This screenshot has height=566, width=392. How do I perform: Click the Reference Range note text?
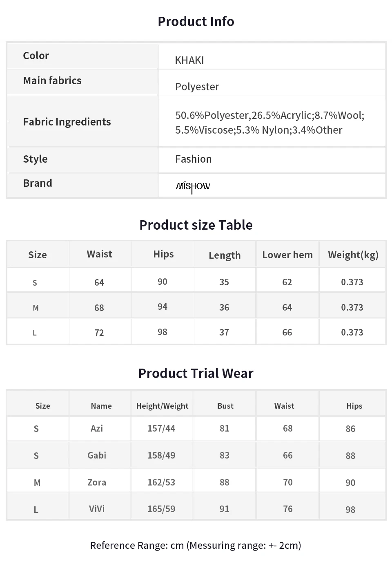196,545
